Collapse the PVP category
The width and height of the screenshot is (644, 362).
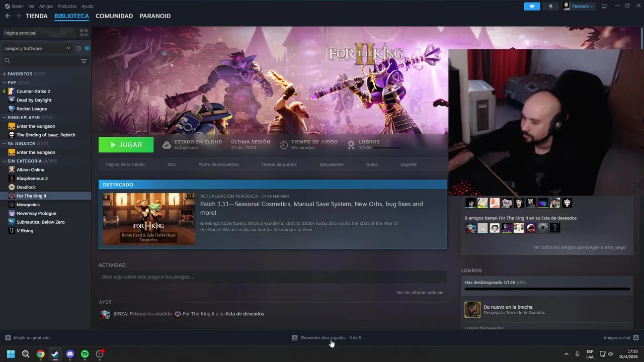pyautogui.click(x=4, y=82)
